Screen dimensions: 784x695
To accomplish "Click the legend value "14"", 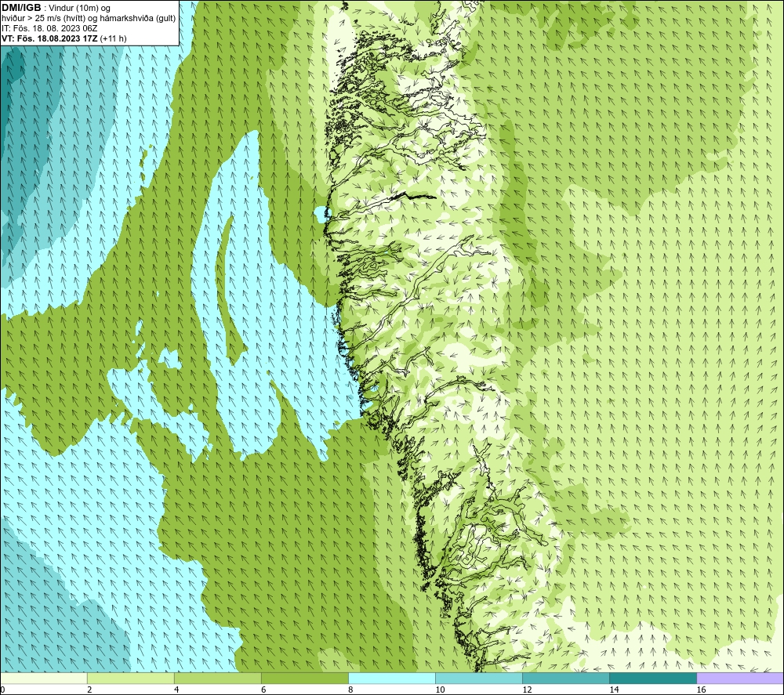I will click(x=614, y=690).
